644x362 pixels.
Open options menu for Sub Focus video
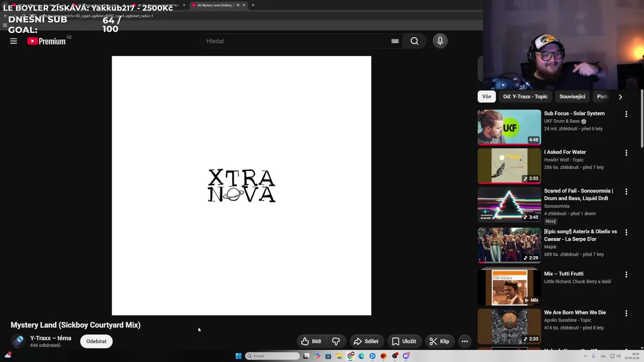[626, 114]
